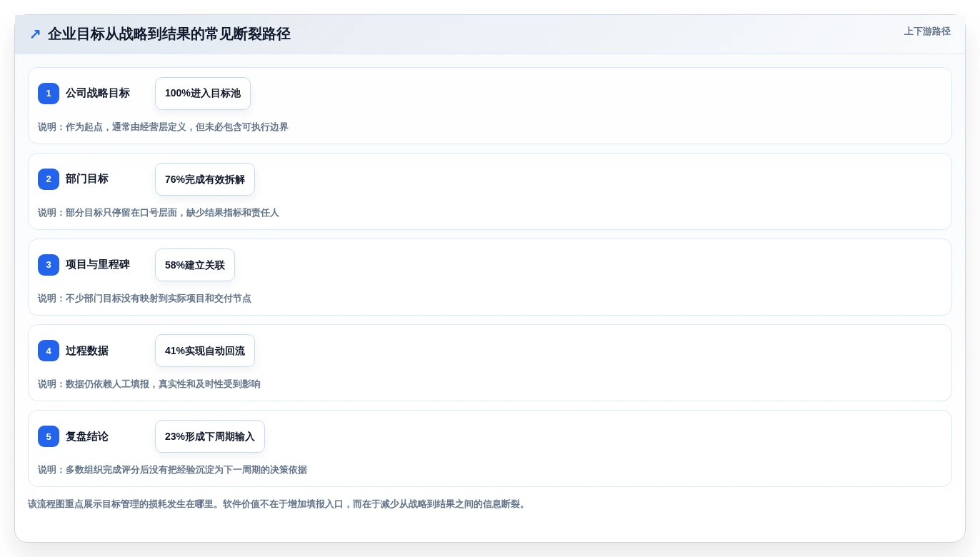980x557 pixels.
Task: Click the 58%建立关联 pill
Action: click(195, 265)
